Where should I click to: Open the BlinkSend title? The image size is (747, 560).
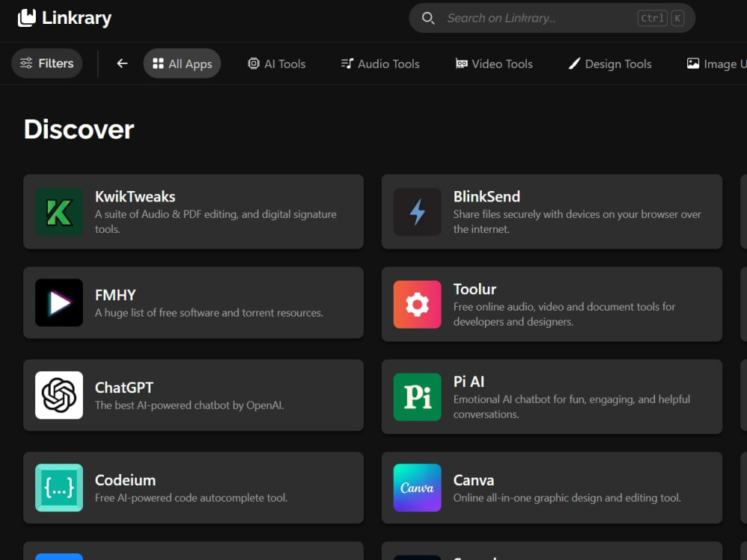coord(487,196)
